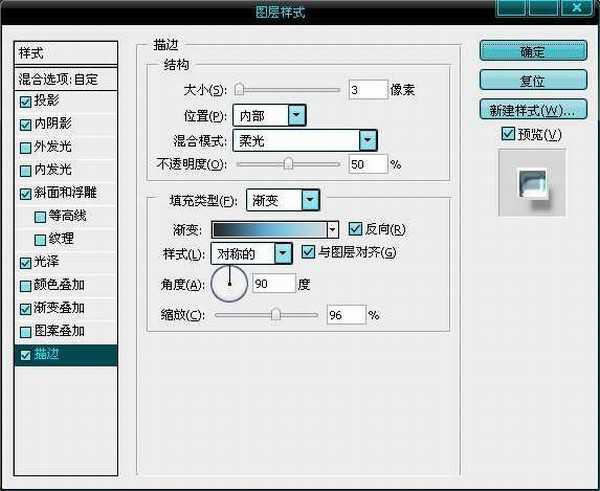Open the 样式 (Style) 对称的 dropdown
Viewport: 600px width, 491px height.
(284, 254)
